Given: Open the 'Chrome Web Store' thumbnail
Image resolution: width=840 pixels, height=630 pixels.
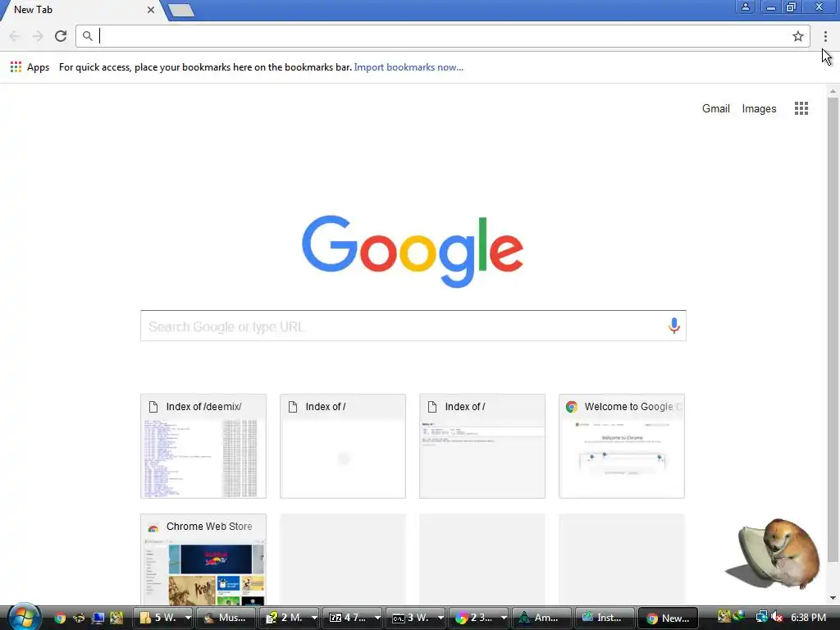Looking at the screenshot, I should (x=203, y=559).
